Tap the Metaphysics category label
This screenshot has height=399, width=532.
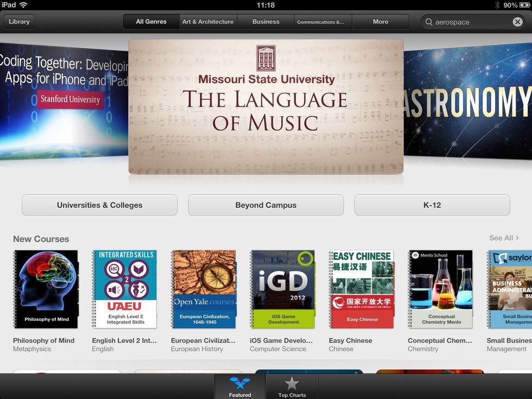point(32,349)
